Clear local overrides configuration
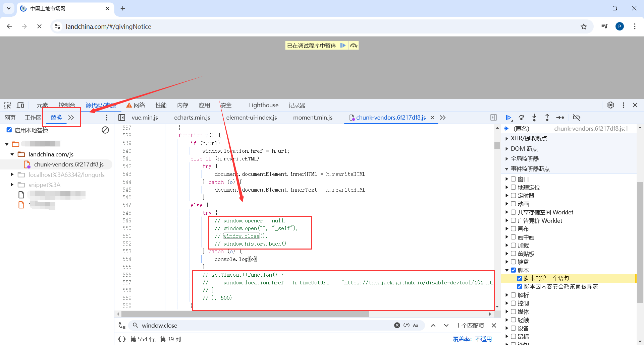Viewport: 644px width, 345px height. coord(105,130)
